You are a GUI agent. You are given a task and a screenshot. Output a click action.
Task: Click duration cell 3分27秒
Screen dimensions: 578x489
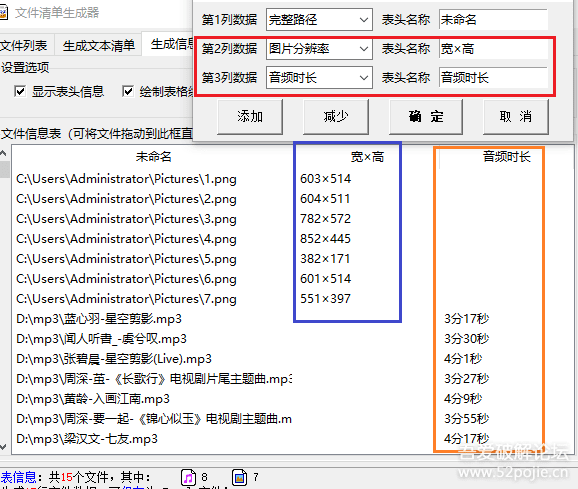467,378
